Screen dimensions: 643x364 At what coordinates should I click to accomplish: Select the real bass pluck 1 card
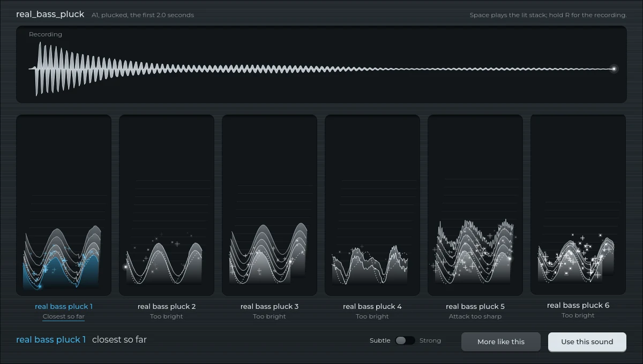(x=64, y=205)
